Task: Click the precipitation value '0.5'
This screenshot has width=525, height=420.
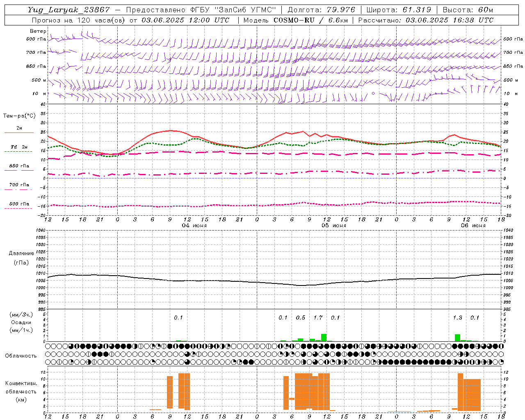Action: click(301, 317)
